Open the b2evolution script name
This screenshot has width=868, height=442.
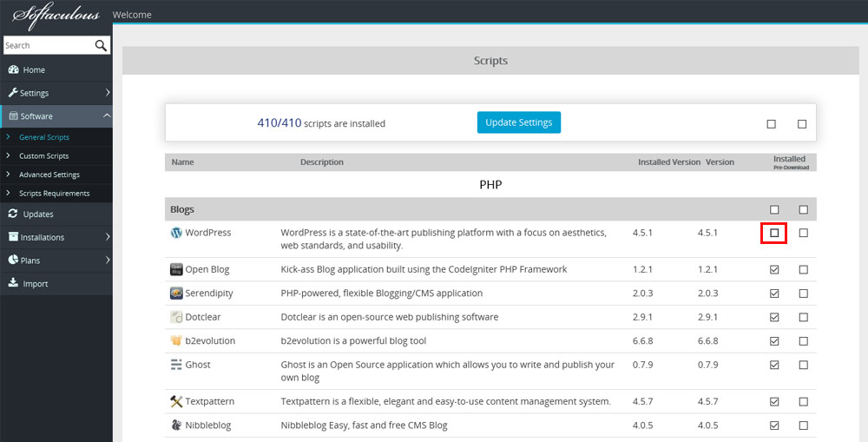pos(210,340)
